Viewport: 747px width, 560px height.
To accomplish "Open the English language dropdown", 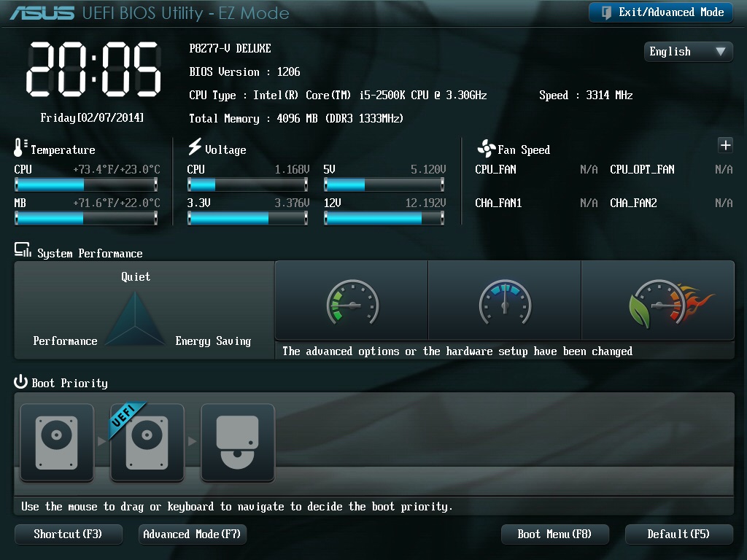I will 688,52.
